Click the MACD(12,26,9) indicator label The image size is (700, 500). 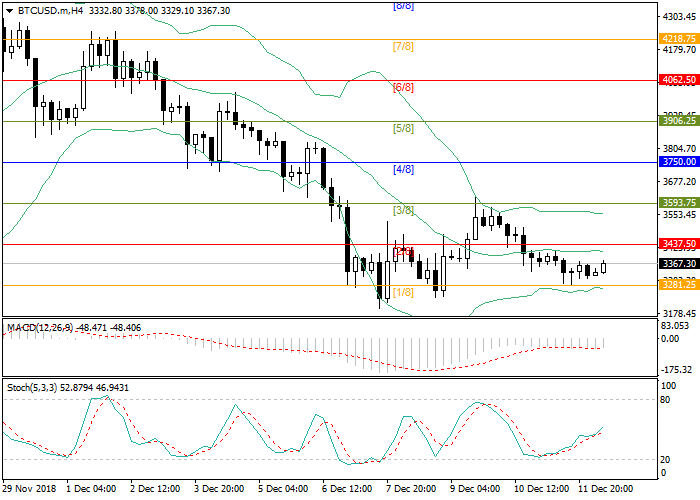[x=40, y=328]
